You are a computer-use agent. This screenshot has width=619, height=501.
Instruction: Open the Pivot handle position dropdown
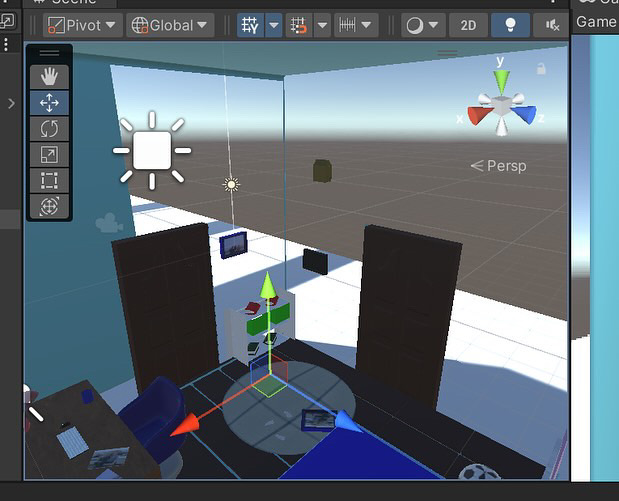pyautogui.click(x=83, y=25)
